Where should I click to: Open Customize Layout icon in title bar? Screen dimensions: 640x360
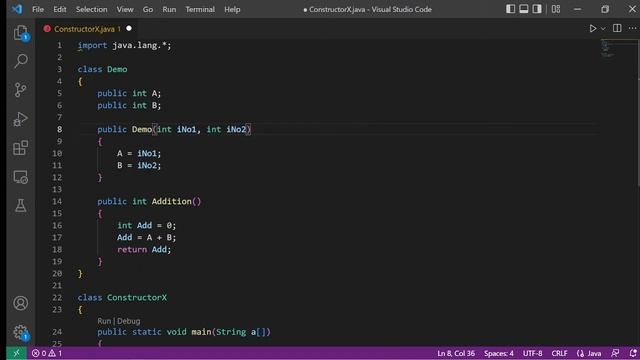click(556, 9)
